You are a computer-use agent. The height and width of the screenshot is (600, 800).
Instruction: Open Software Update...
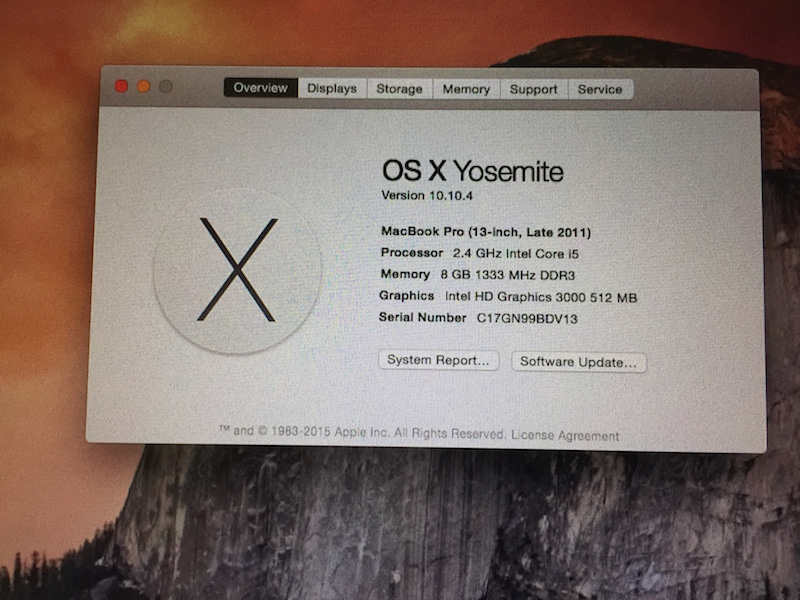click(579, 362)
